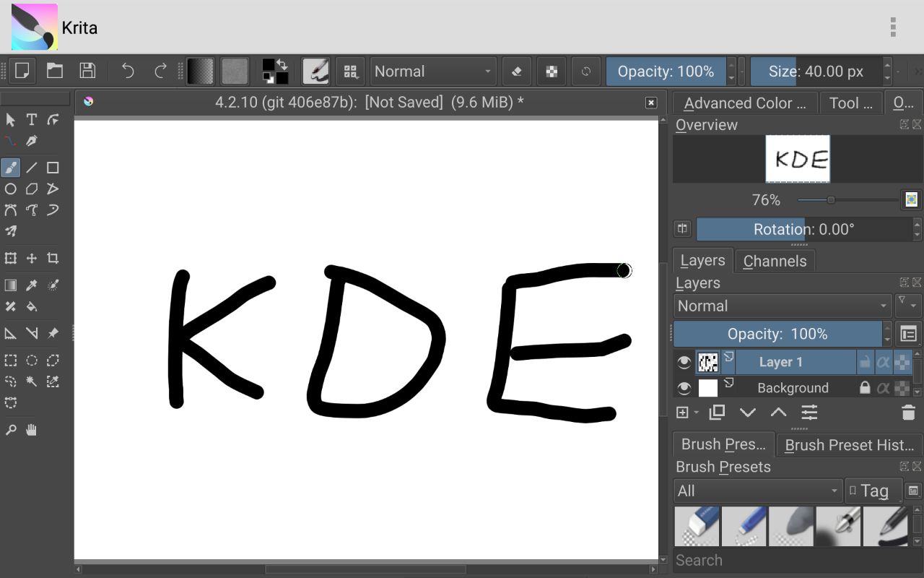
Task: Toggle preserve alpha in toolbar
Action: (x=552, y=71)
